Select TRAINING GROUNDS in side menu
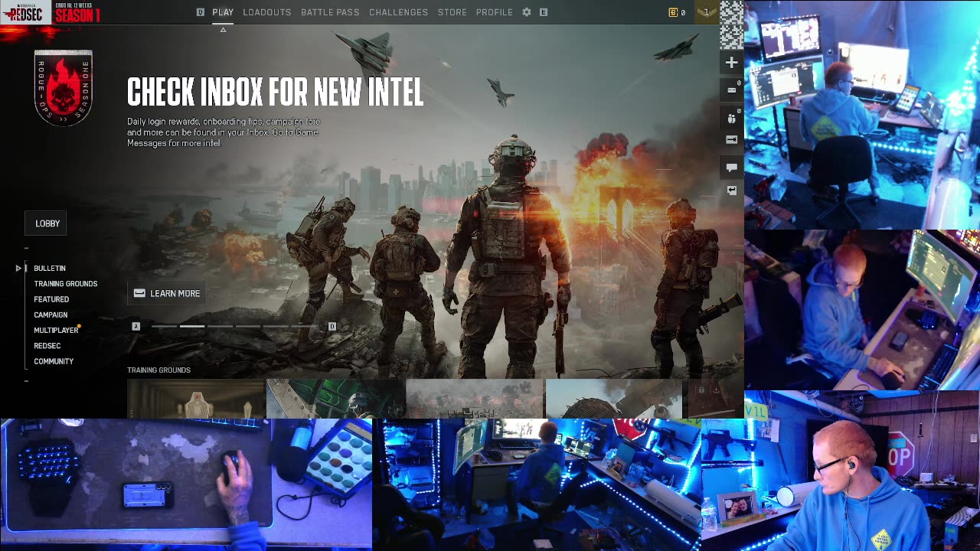Screen dimensions: 980x551 [x=66, y=284]
